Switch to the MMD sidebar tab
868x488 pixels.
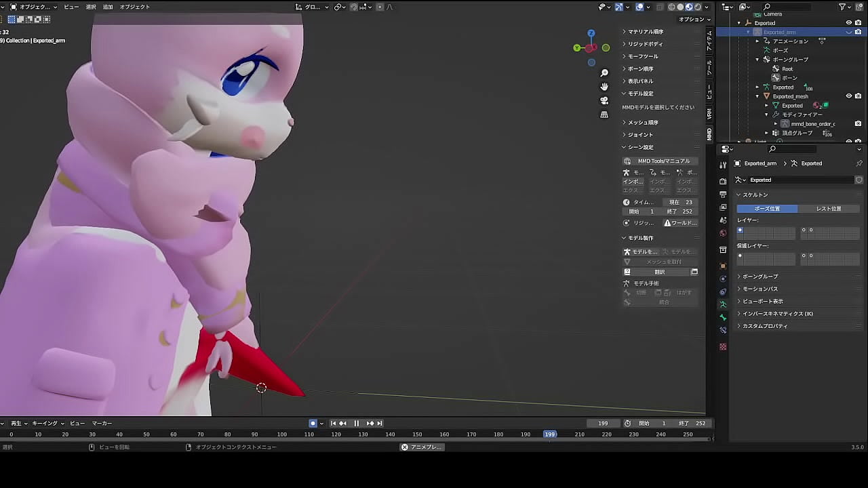point(709,133)
